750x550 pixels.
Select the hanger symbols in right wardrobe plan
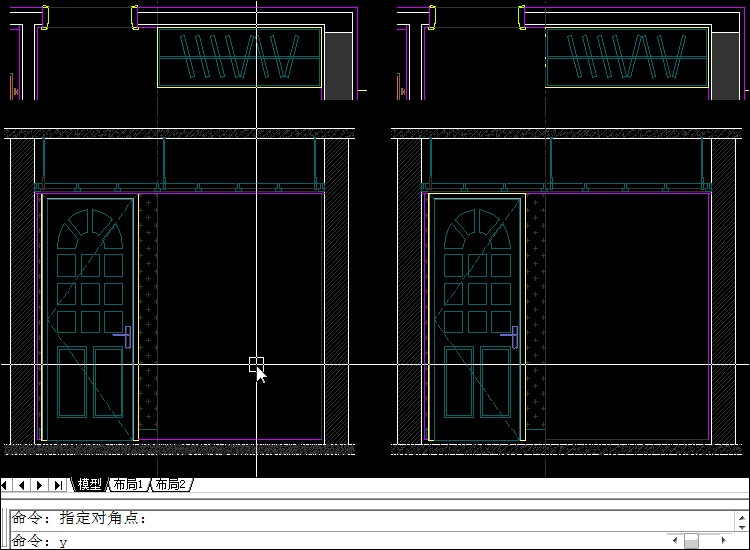tap(626, 57)
